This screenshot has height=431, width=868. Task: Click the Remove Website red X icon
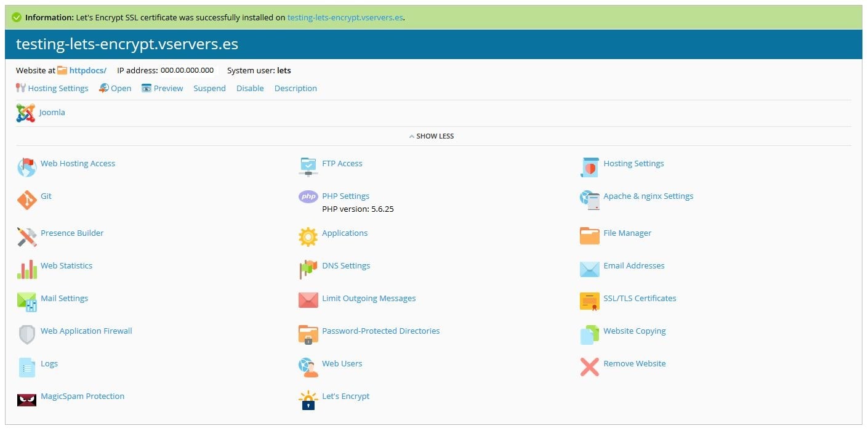tap(590, 367)
